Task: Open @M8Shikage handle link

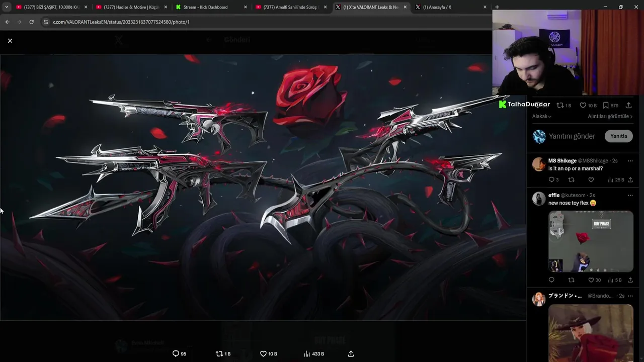Action: pyautogui.click(x=593, y=161)
